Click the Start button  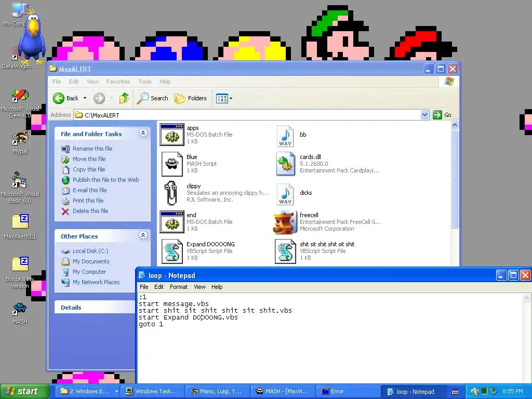[24, 392]
